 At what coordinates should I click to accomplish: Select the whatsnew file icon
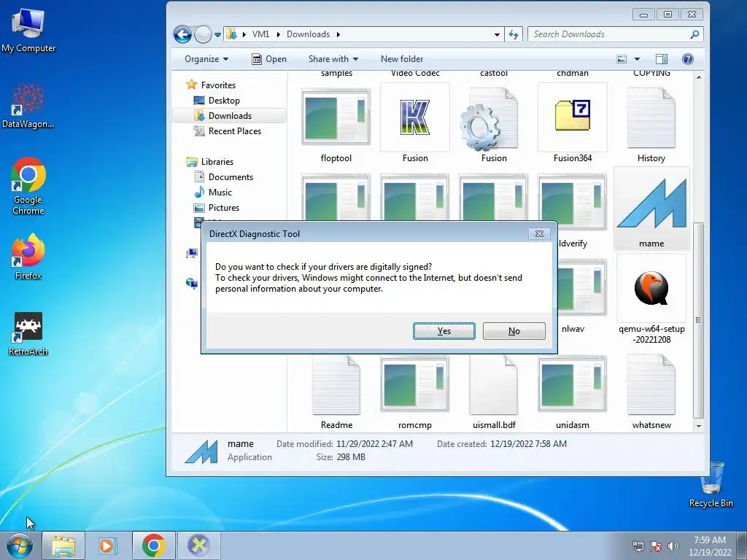651,385
